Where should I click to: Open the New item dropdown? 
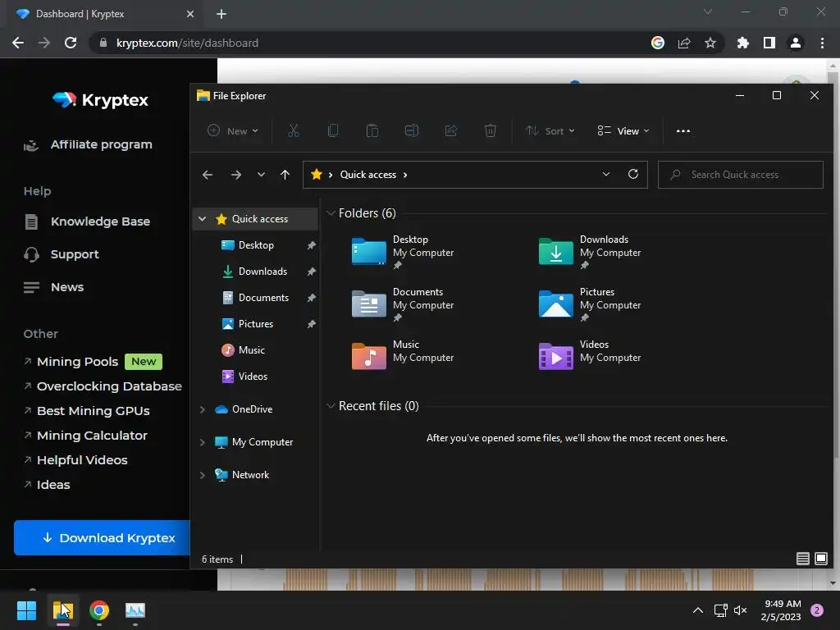(233, 130)
